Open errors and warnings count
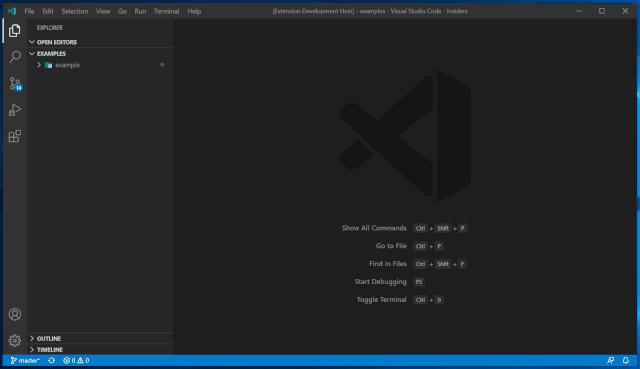Image resolution: width=640 pixels, height=369 pixels. (x=76, y=360)
